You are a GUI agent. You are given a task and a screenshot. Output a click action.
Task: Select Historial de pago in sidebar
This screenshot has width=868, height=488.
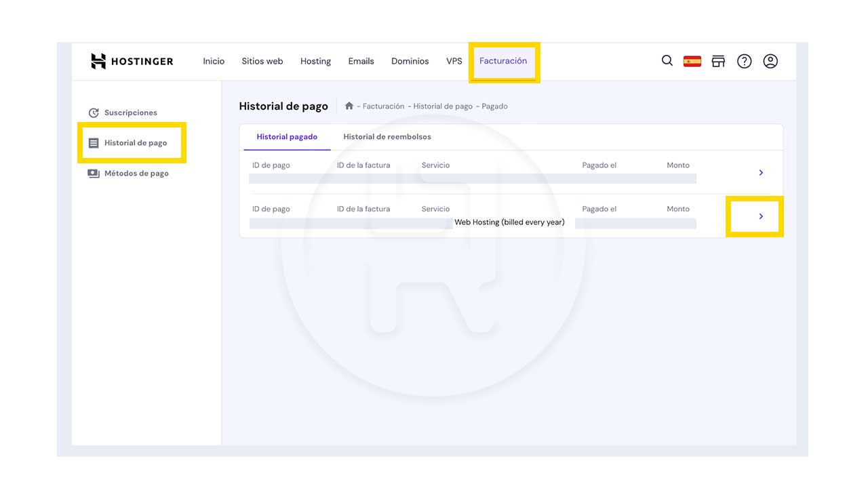coord(135,143)
